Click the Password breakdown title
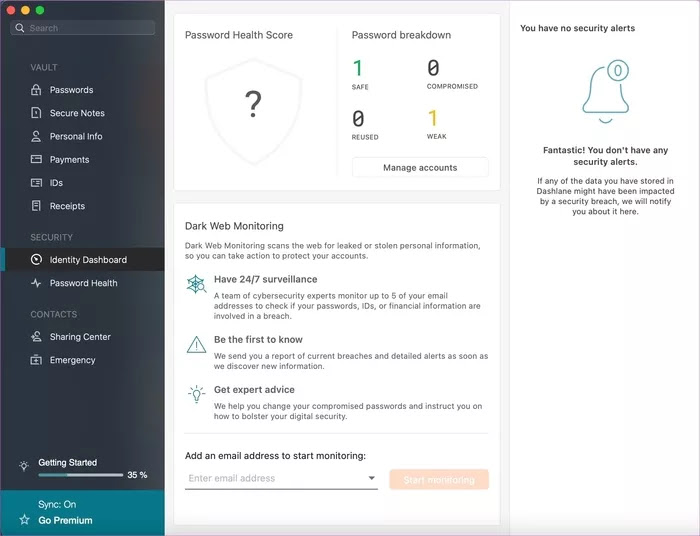The height and width of the screenshot is (536, 700). coord(401,35)
